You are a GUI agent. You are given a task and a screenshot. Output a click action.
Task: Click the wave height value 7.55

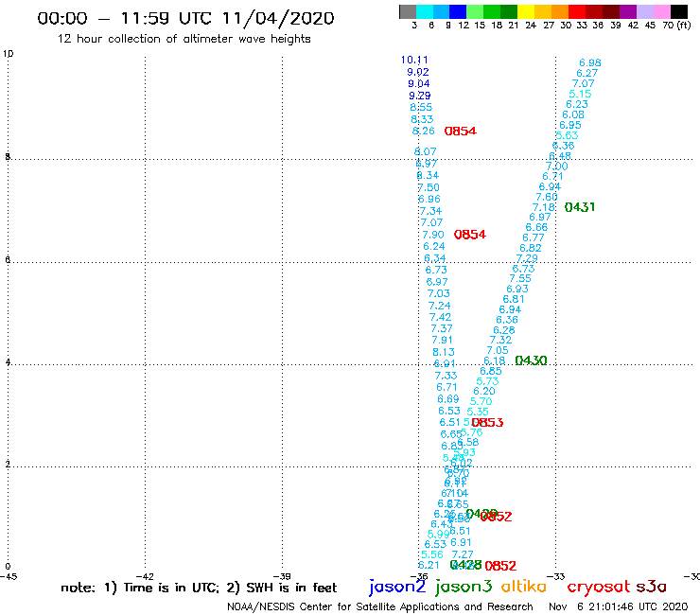pos(520,279)
